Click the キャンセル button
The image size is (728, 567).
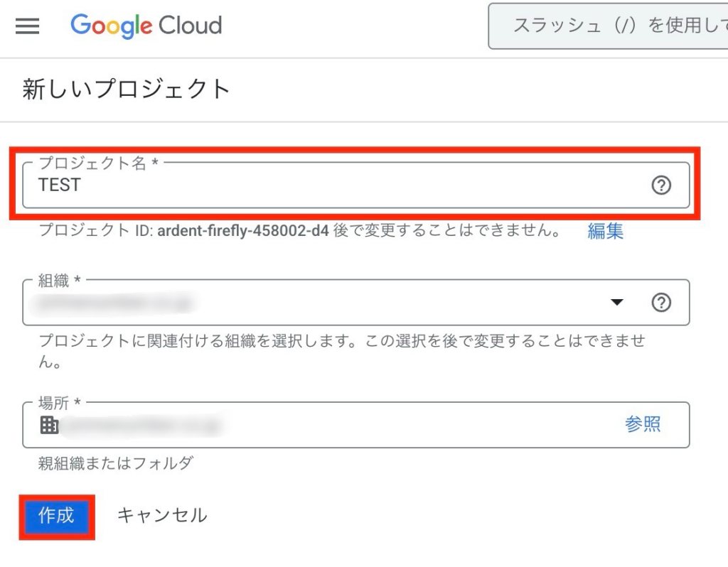click(162, 515)
